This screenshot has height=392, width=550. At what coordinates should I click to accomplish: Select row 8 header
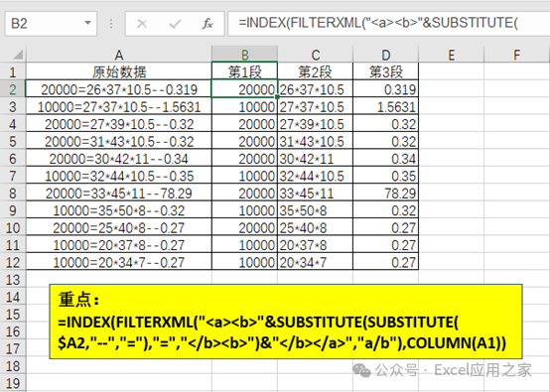(13, 194)
